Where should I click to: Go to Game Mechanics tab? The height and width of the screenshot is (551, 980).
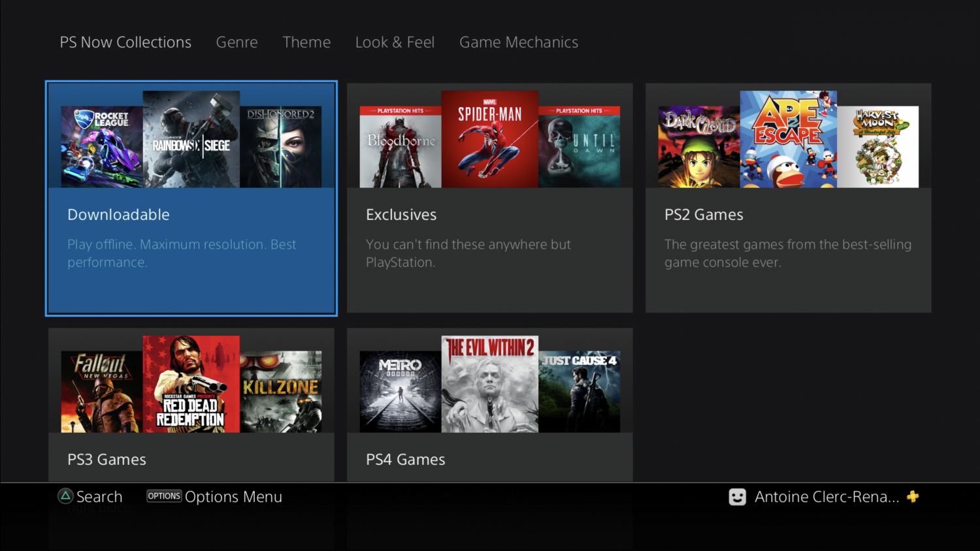519,42
